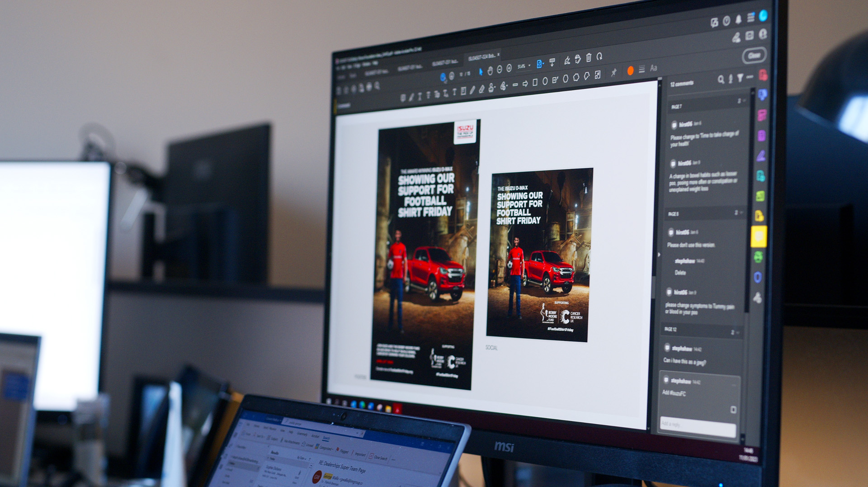Click the Close button for comment toolbar
Viewport: 868px width, 487px height.
(x=754, y=56)
